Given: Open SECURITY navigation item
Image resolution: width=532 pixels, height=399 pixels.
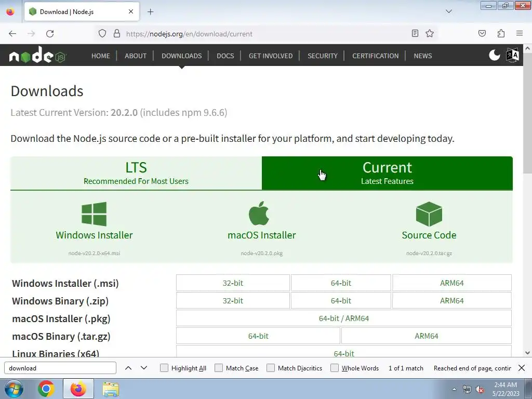Looking at the screenshot, I should point(322,56).
